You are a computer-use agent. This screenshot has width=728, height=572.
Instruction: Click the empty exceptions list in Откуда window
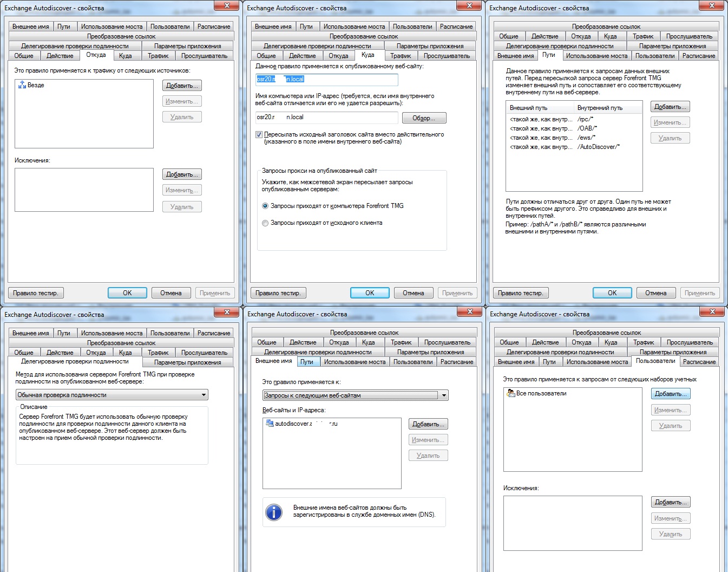[x=84, y=190]
